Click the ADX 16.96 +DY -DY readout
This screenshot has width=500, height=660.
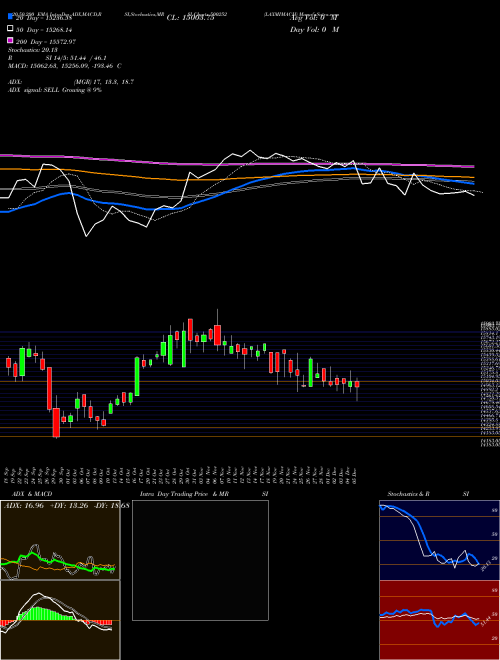click(66, 505)
